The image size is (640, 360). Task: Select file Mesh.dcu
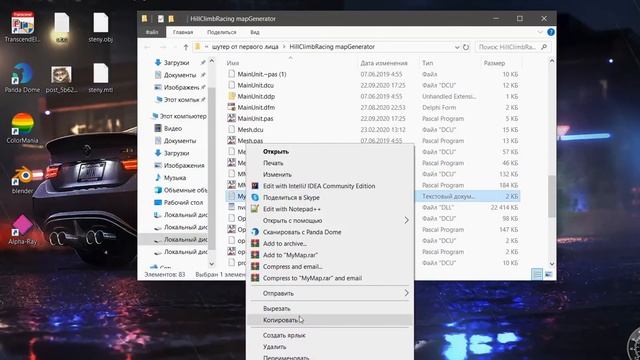pos(245,129)
